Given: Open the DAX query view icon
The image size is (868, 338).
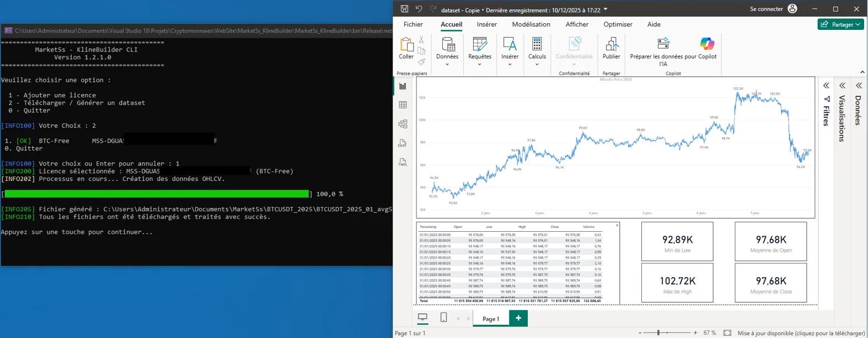Looking at the screenshot, I should click(x=402, y=143).
